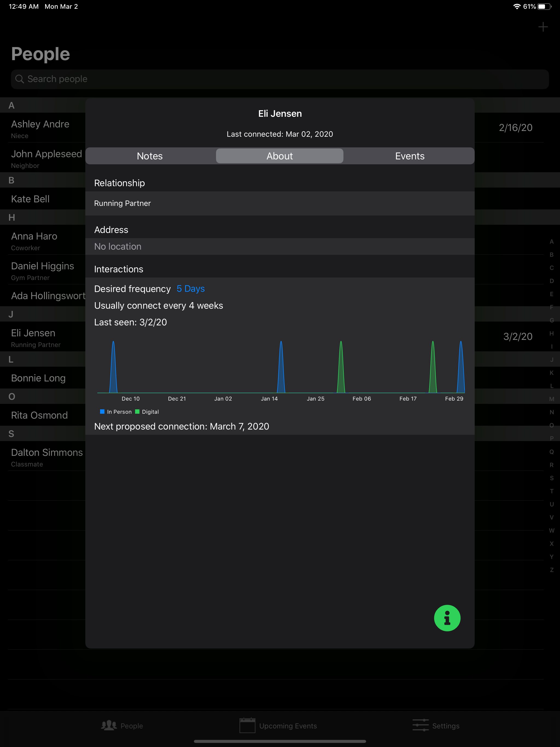The height and width of the screenshot is (747, 560).
Task: Click the magnifier icon in the search bar
Action: coord(20,79)
